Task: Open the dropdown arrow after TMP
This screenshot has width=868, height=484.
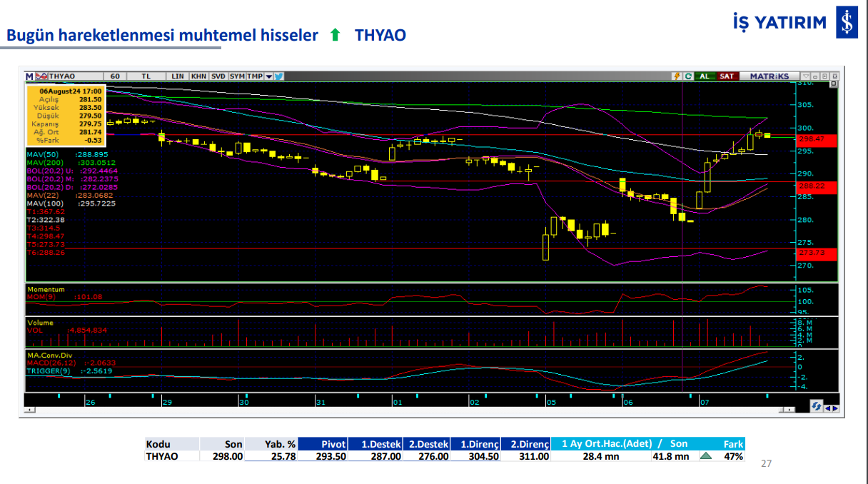Action: pos(268,76)
